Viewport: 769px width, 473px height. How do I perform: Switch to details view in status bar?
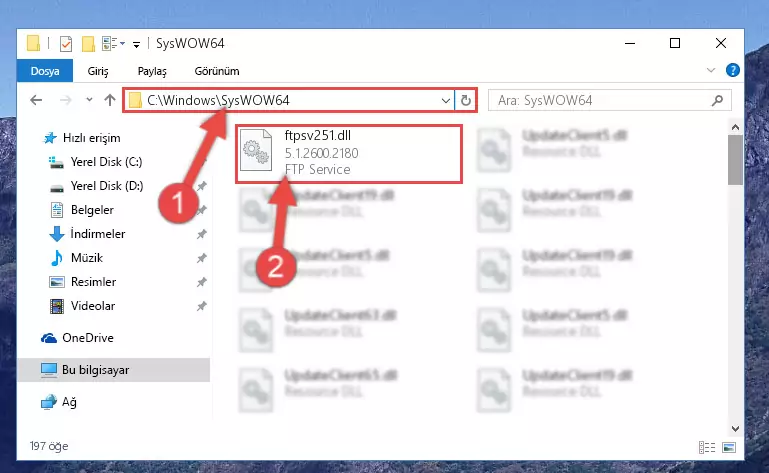click(707, 447)
